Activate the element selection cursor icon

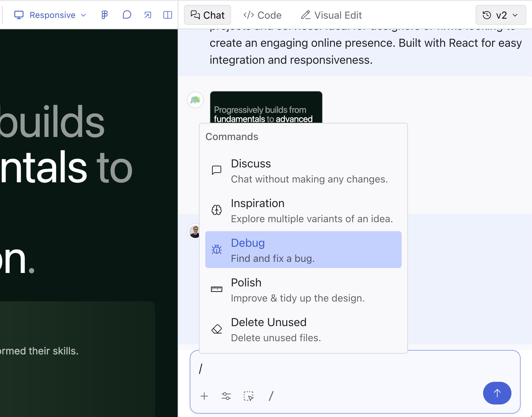pyautogui.click(x=249, y=396)
